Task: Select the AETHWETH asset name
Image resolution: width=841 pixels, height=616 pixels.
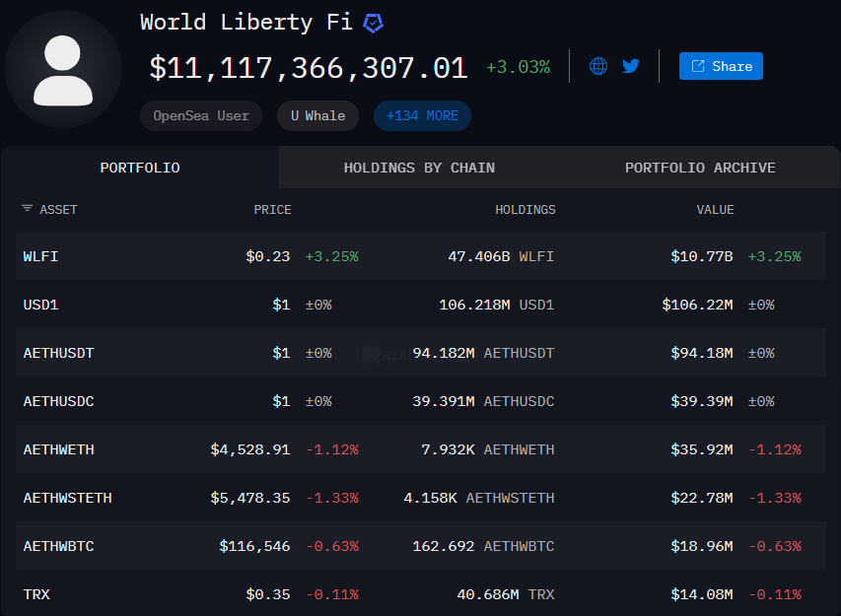Action: click(58, 449)
